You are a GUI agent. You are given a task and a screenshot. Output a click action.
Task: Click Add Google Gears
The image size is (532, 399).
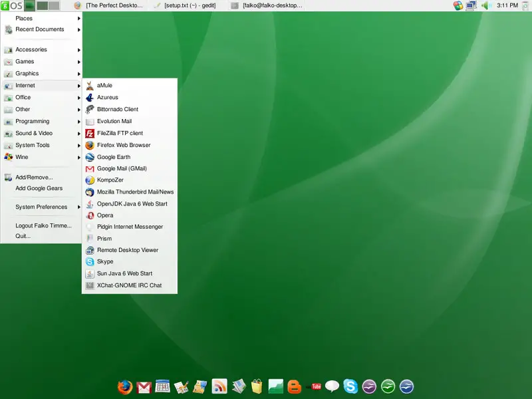click(x=41, y=188)
